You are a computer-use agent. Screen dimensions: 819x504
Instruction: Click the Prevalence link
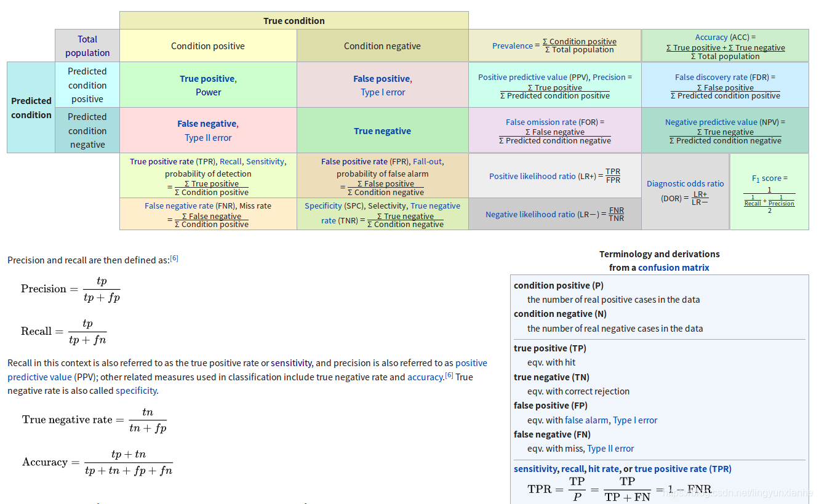click(513, 46)
